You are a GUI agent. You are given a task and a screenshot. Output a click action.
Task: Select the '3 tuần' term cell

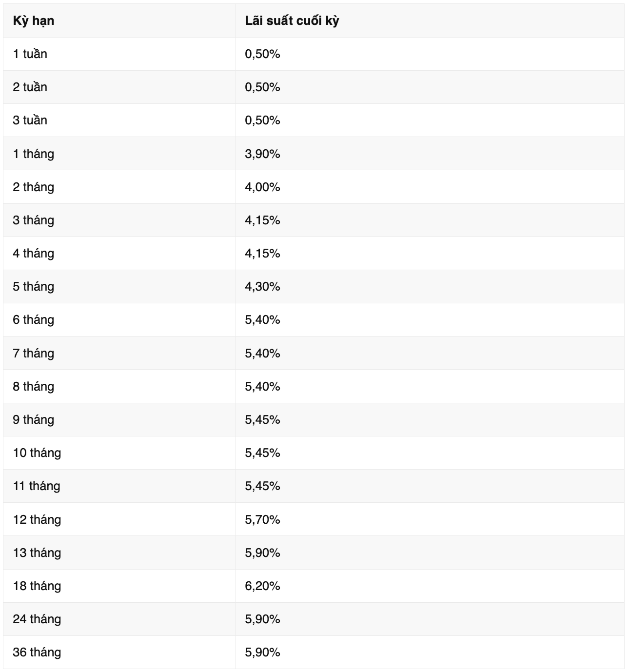pos(30,120)
